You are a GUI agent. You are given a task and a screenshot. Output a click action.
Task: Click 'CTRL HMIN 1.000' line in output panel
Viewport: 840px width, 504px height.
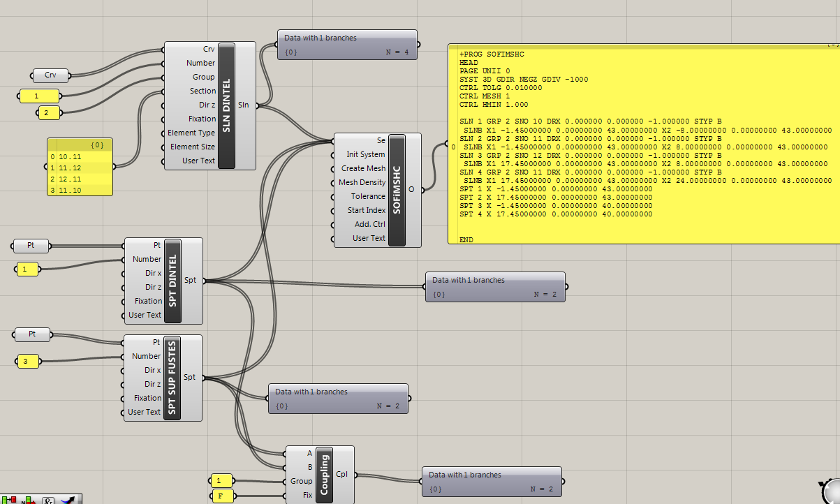pyautogui.click(x=494, y=104)
